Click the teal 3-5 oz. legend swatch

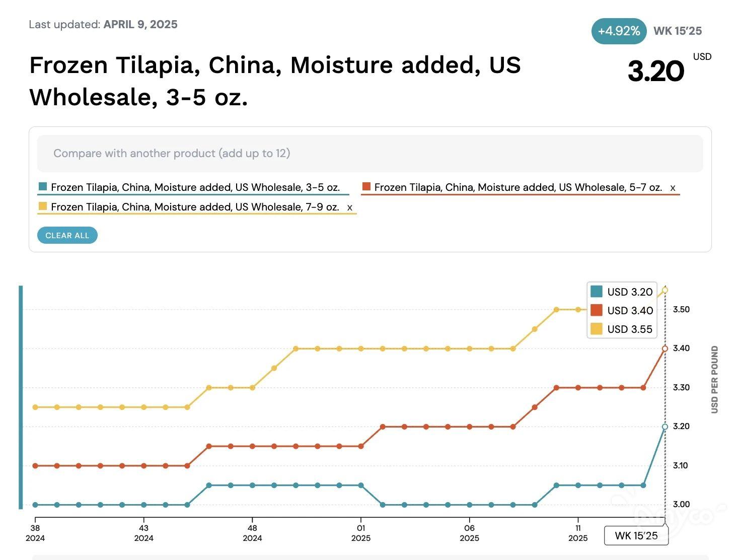tap(43, 187)
